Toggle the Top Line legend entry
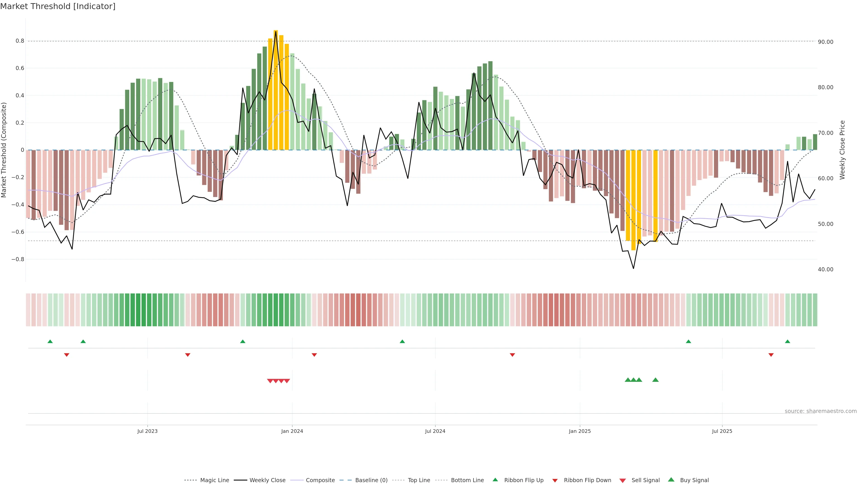 (x=419, y=480)
